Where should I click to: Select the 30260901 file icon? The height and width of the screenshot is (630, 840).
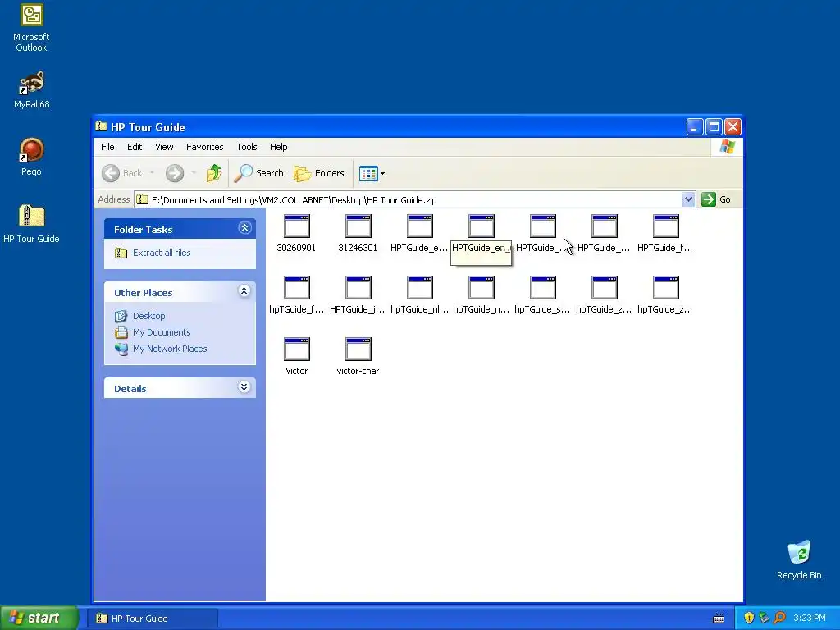296,226
